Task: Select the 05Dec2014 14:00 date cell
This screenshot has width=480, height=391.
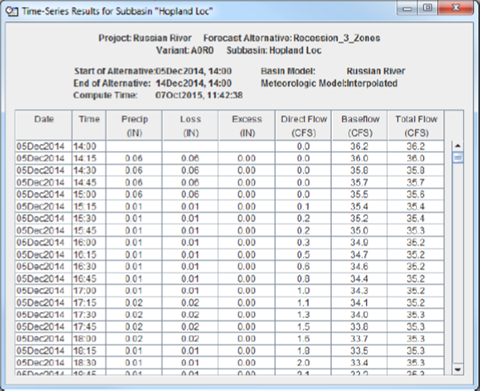Action: click(x=44, y=146)
